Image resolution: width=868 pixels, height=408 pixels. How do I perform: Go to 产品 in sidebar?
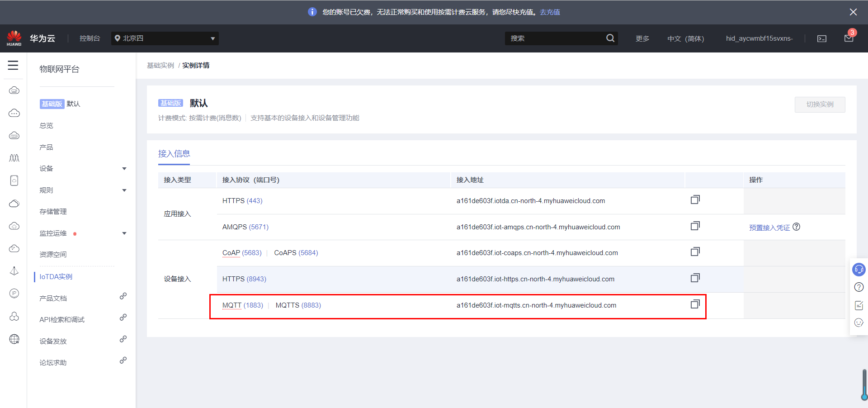tap(46, 147)
